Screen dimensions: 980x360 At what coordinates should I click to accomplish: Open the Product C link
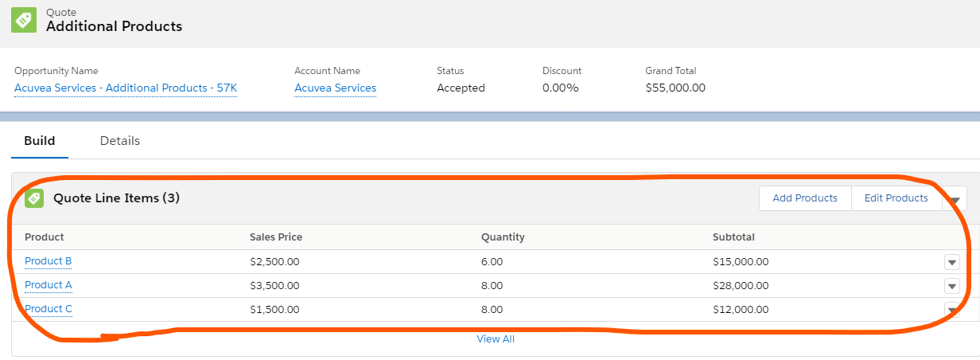(49, 309)
